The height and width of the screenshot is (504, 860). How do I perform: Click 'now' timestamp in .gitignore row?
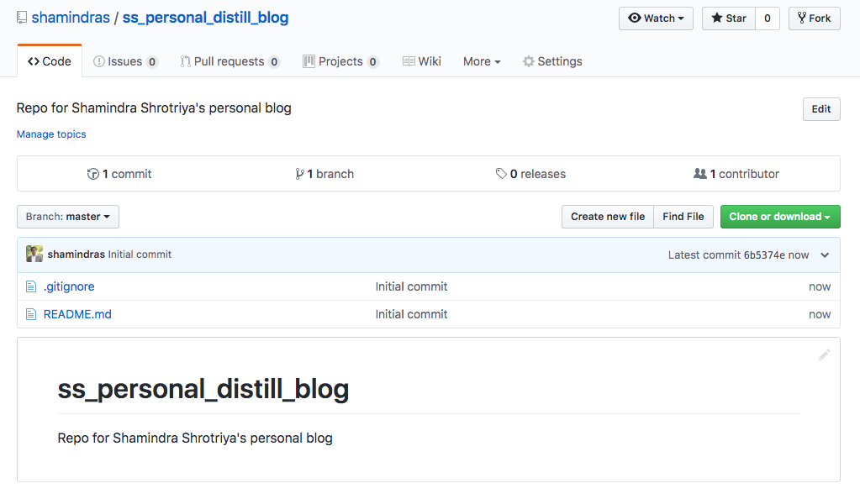[x=820, y=286]
